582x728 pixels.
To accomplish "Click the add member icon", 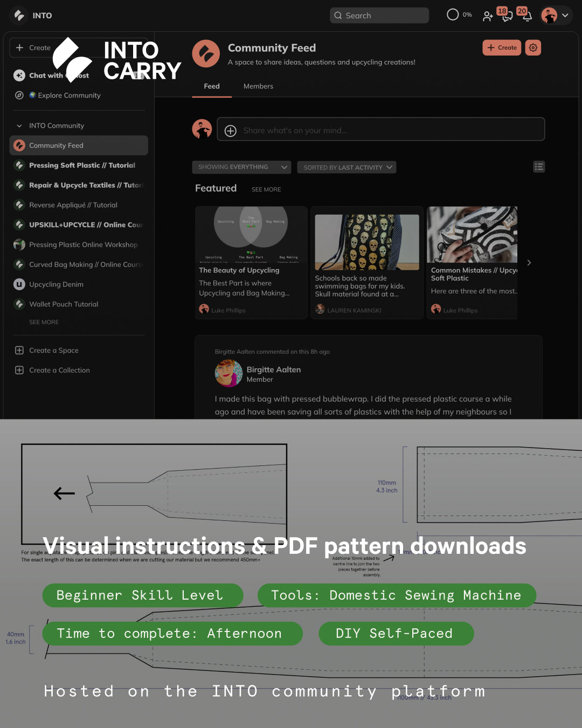I will (x=488, y=16).
